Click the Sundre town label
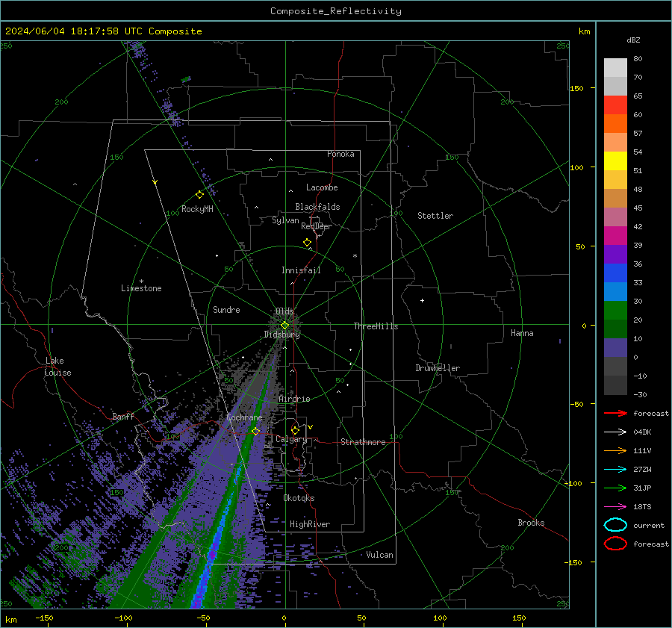The height and width of the screenshot is (628, 672). (226, 309)
